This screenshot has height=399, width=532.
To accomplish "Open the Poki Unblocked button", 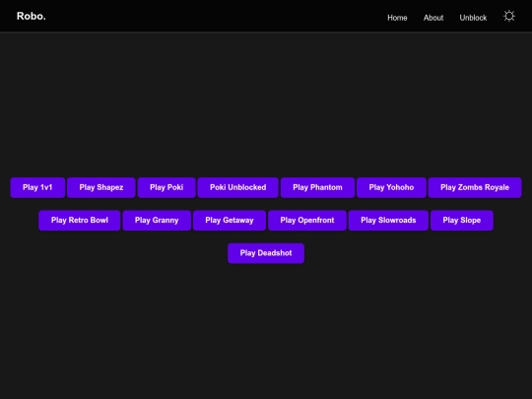I will [x=237, y=187].
